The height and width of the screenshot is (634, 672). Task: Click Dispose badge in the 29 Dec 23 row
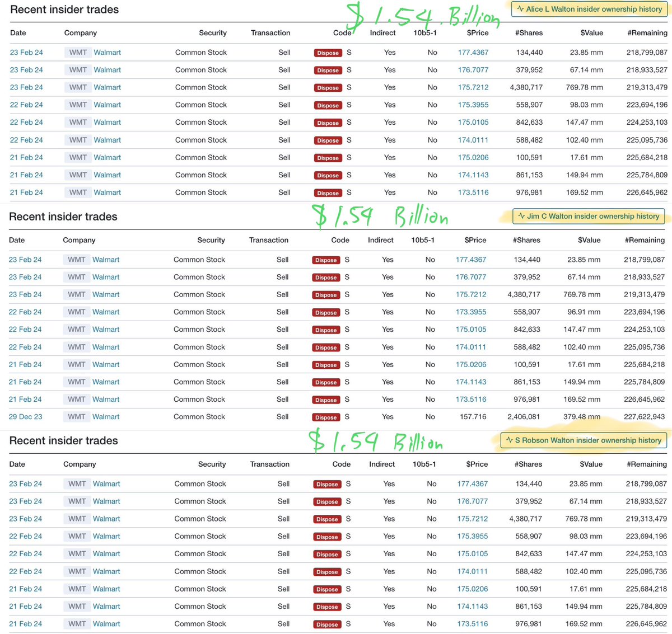326,417
